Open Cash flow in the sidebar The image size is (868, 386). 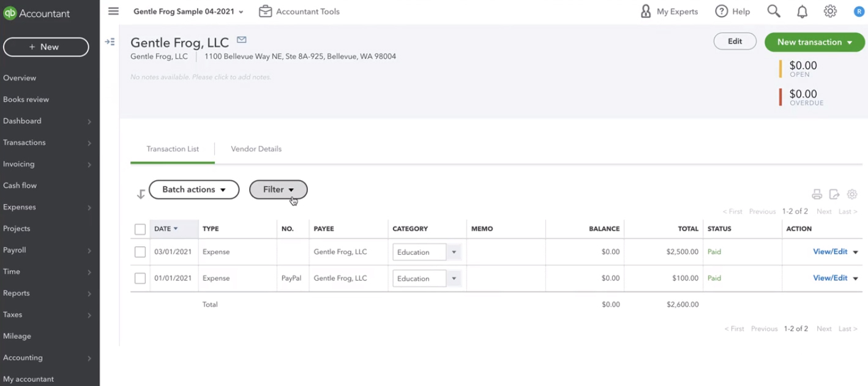click(20, 185)
